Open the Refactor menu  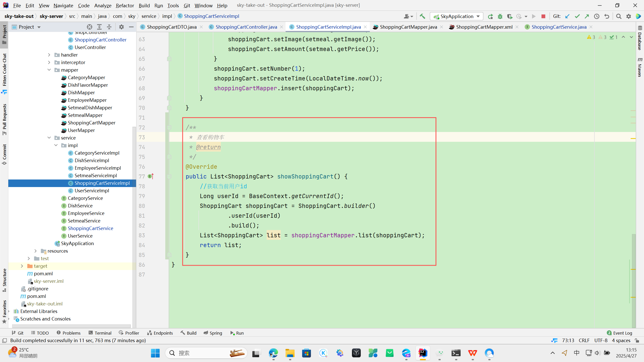coord(125,5)
